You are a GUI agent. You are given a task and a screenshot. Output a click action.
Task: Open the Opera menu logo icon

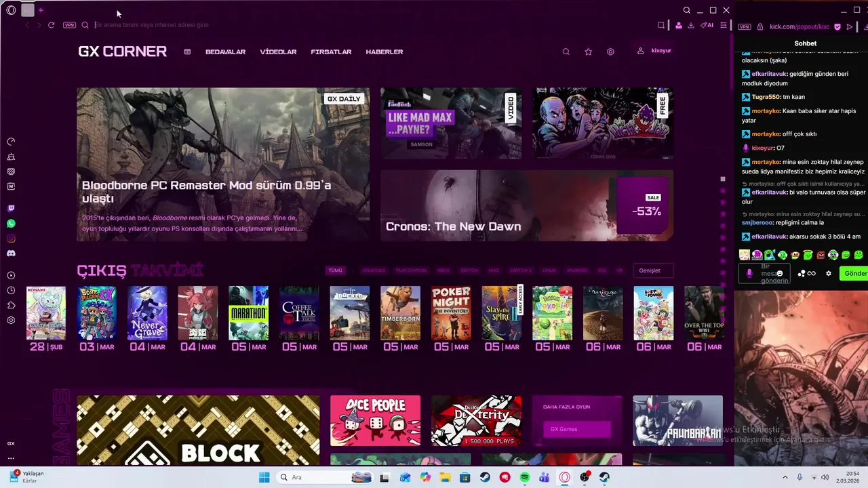[11, 10]
